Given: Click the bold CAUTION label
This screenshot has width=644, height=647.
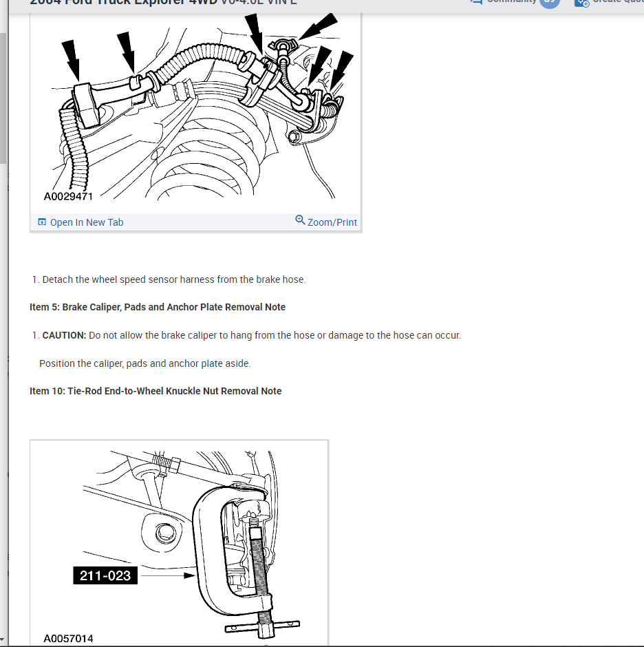Looking at the screenshot, I should pos(65,335).
